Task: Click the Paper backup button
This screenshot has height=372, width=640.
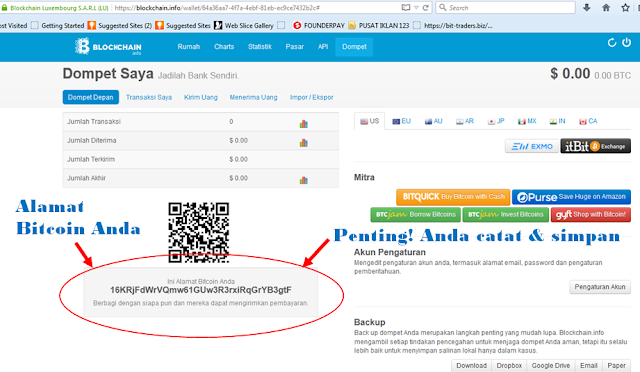Action: [616, 365]
